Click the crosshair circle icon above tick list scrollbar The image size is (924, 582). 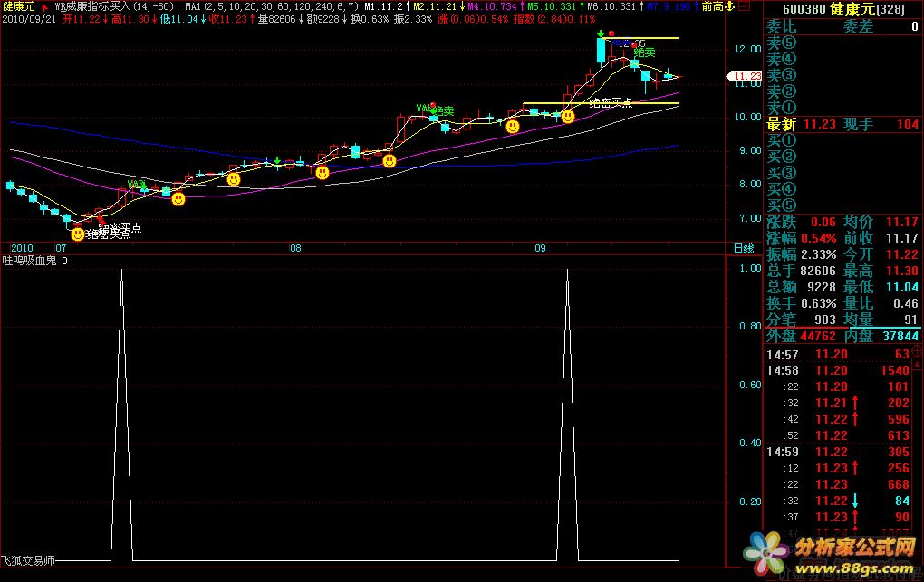918,352
